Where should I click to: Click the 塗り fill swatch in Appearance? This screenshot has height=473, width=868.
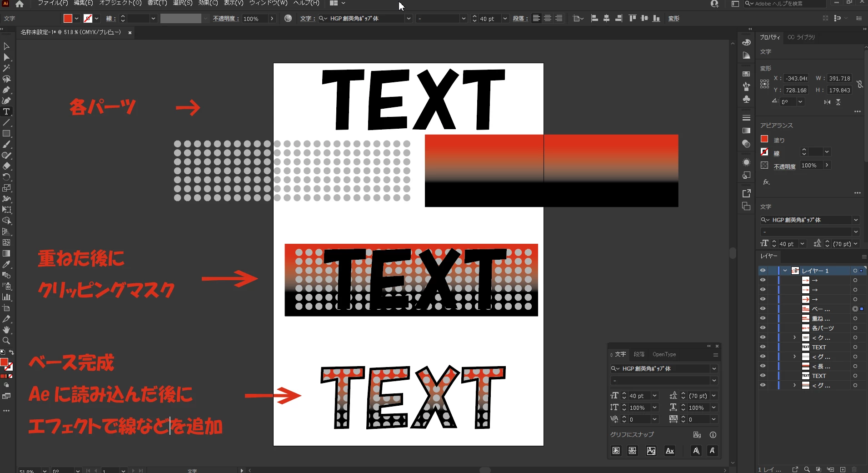(x=764, y=139)
